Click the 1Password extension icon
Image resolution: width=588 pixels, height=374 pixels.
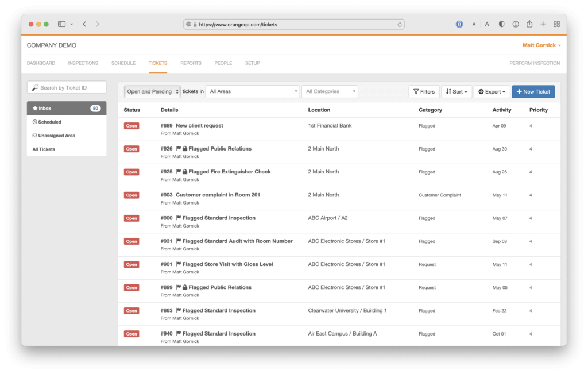(459, 24)
